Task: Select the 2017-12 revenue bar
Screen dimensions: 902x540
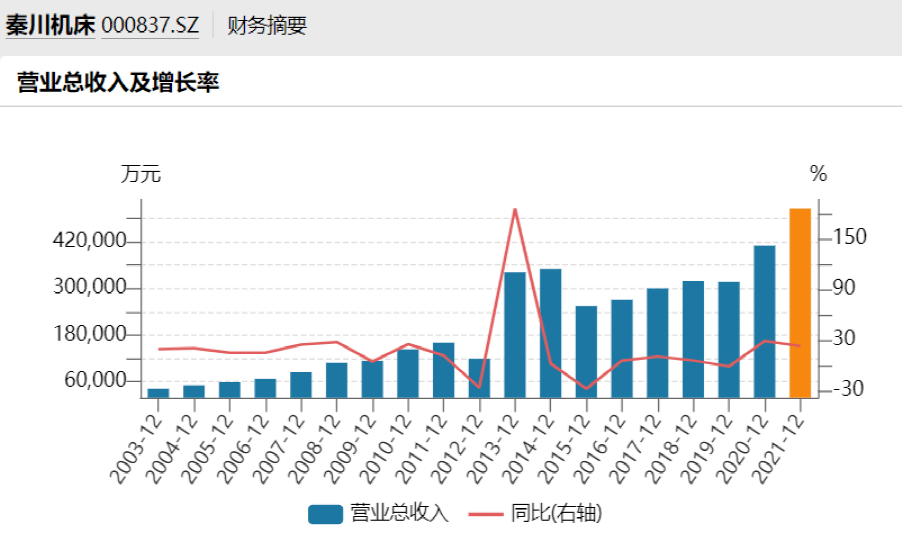Action: click(x=658, y=343)
